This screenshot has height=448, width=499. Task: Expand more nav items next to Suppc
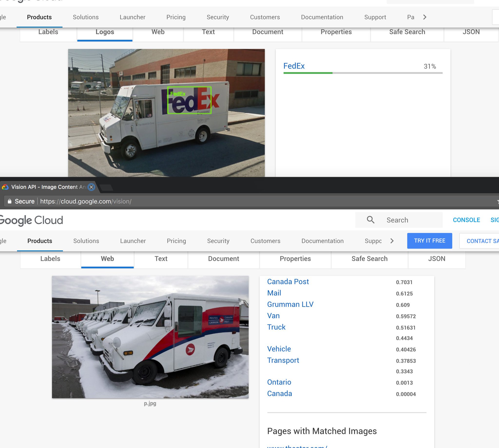tap(392, 241)
